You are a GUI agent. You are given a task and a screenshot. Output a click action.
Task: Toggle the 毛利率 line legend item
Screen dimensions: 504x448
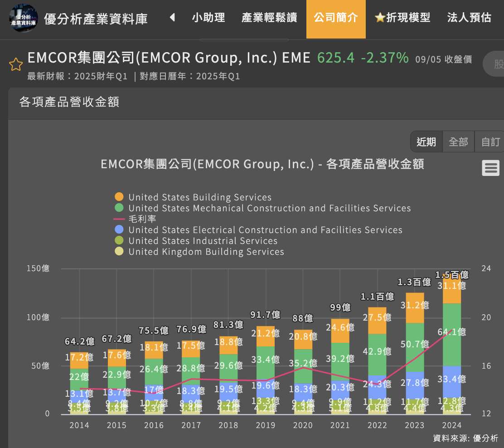[x=135, y=219]
